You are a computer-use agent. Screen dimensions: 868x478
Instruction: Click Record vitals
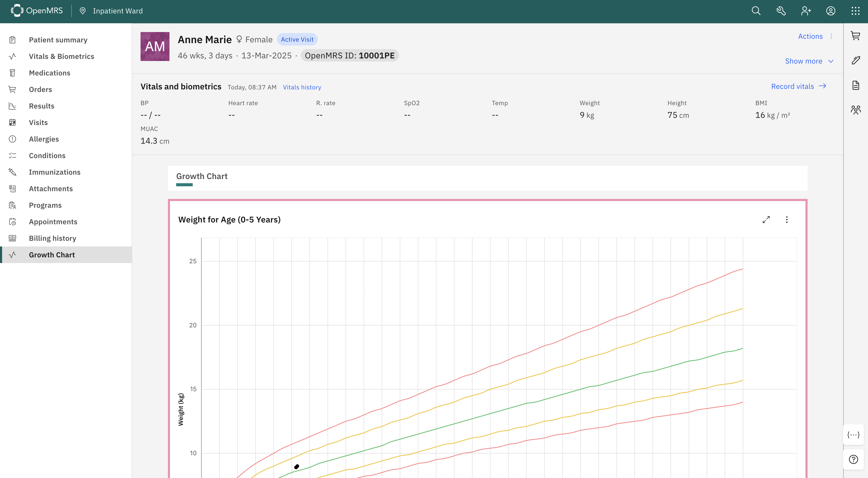click(x=798, y=87)
